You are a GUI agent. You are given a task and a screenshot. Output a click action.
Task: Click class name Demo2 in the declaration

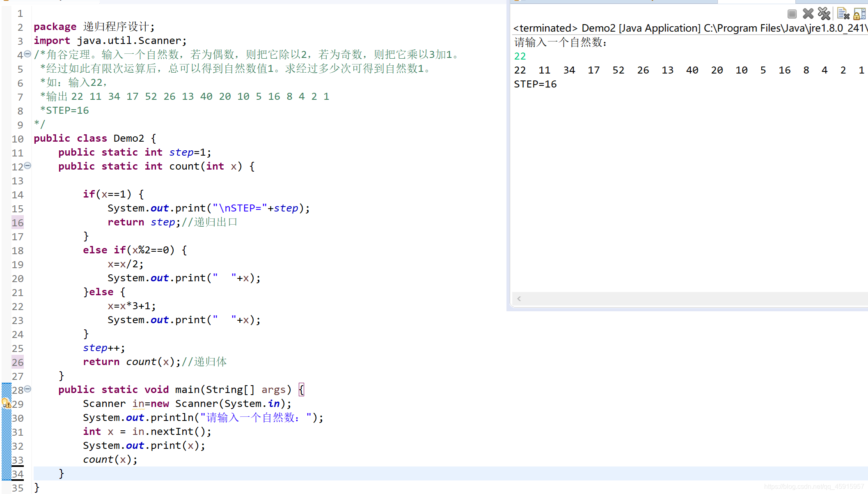tap(129, 138)
